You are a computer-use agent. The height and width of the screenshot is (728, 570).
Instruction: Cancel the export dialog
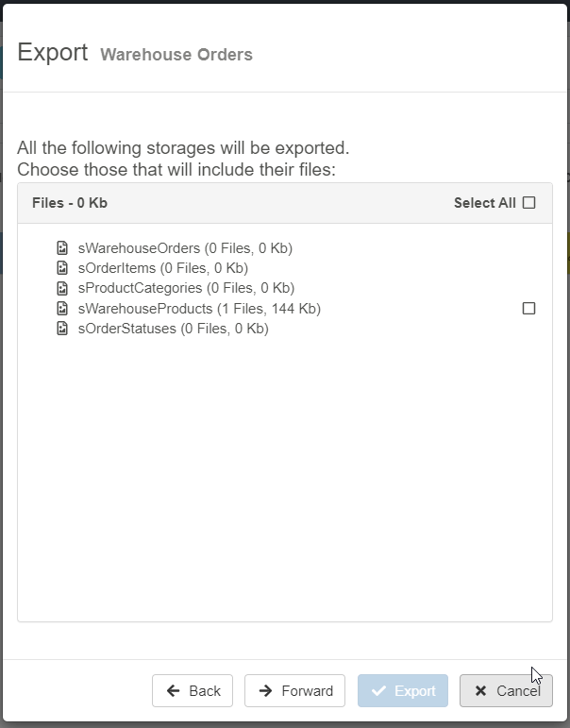pos(506,691)
